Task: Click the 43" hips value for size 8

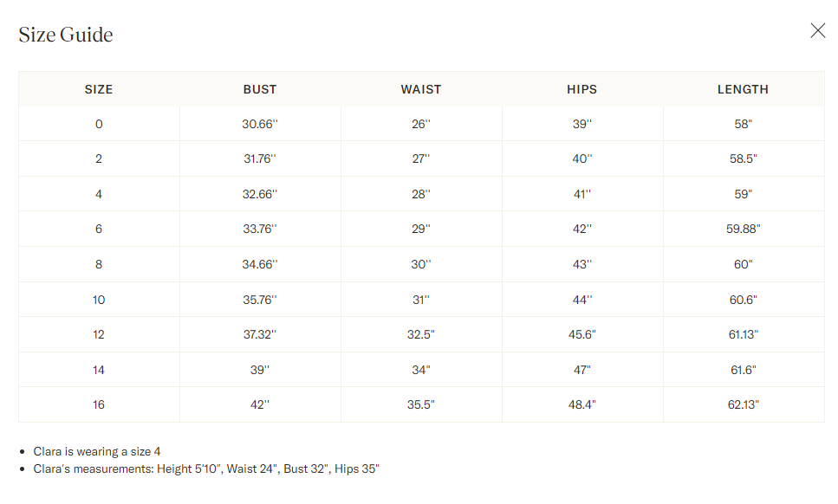Action: click(x=582, y=264)
